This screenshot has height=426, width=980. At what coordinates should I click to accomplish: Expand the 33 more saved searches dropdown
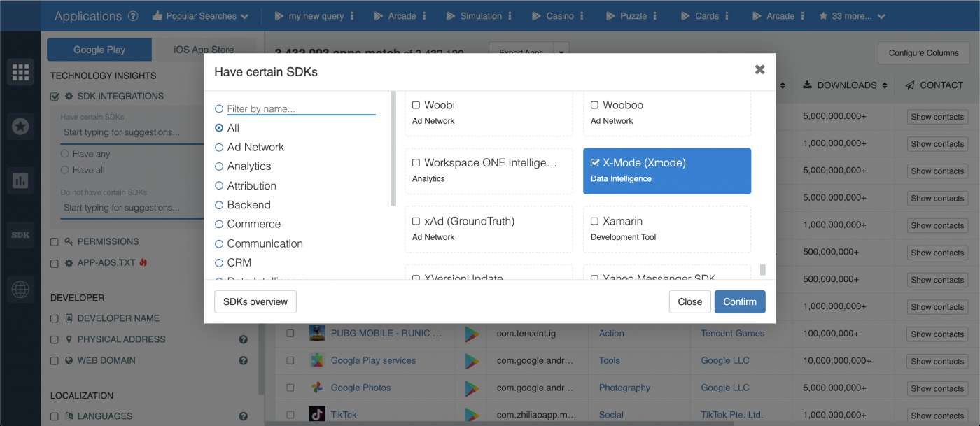[851, 16]
